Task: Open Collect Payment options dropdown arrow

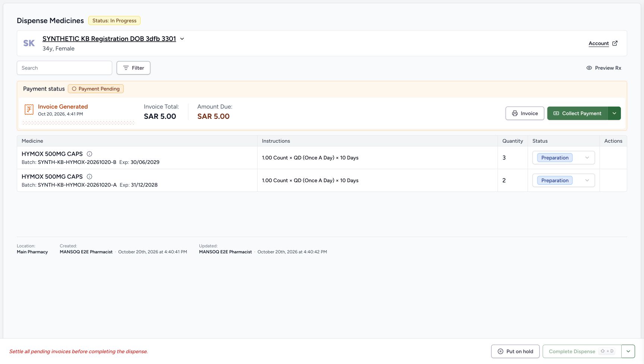Action: [x=615, y=113]
